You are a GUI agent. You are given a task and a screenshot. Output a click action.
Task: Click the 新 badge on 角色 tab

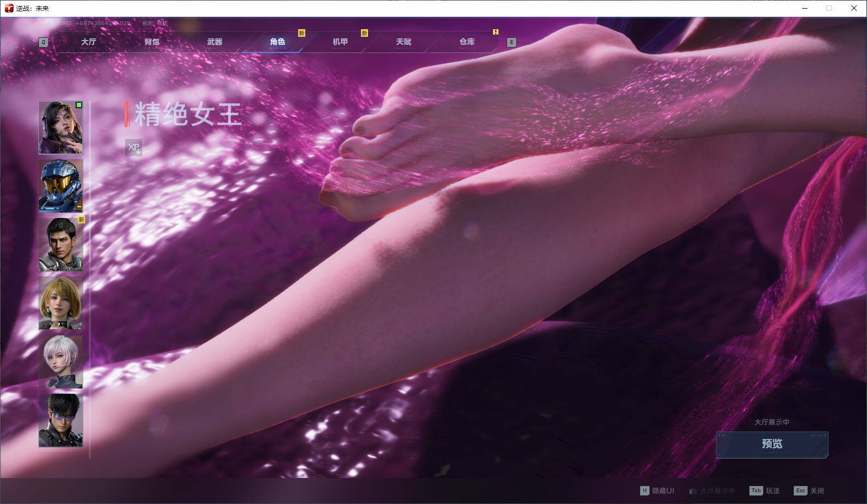tap(301, 33)
